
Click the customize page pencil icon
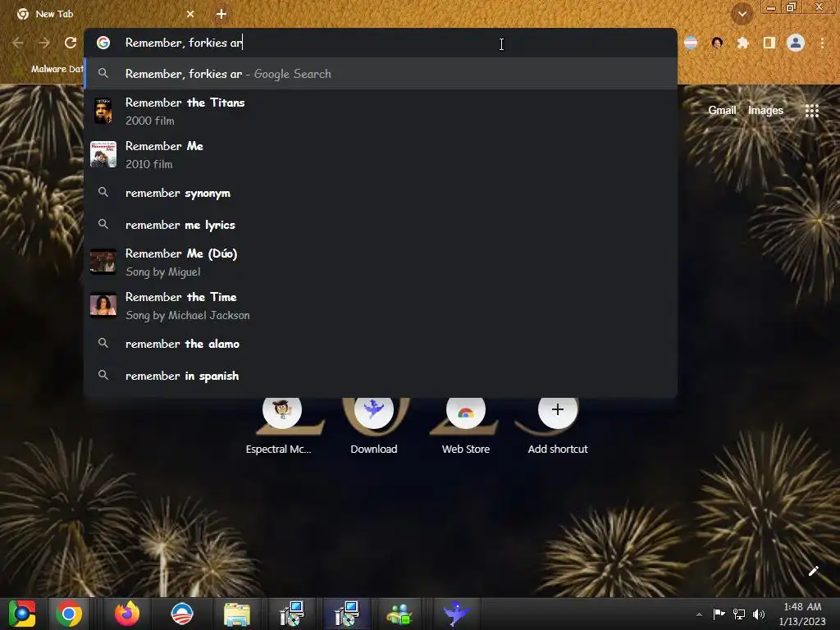[x=813, y=571]
